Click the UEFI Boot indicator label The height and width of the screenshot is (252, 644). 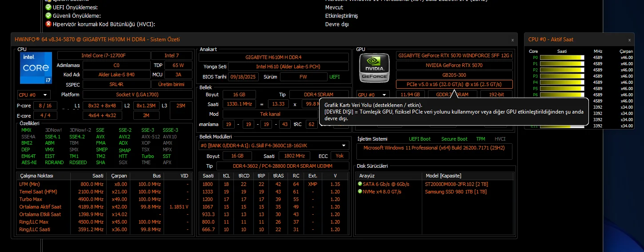tap(420, 139)
